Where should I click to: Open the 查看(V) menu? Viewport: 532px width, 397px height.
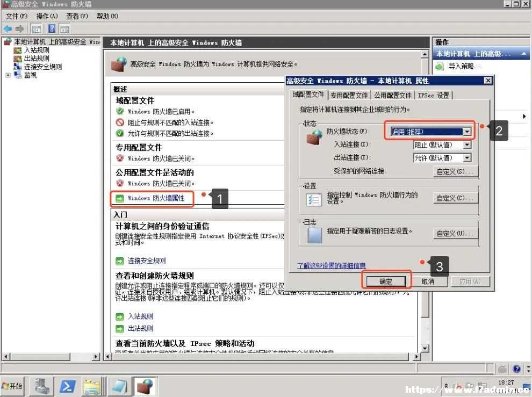click(x=77, y=16)
